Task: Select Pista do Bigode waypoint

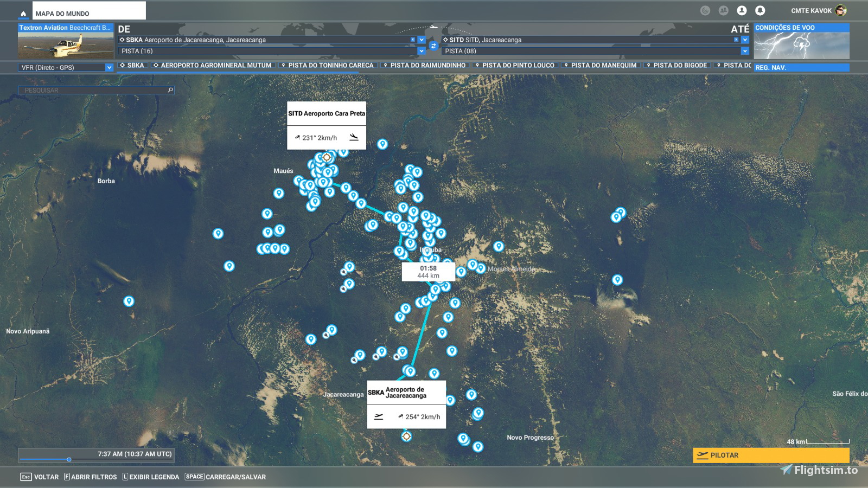Action: [x=676, y=65]
